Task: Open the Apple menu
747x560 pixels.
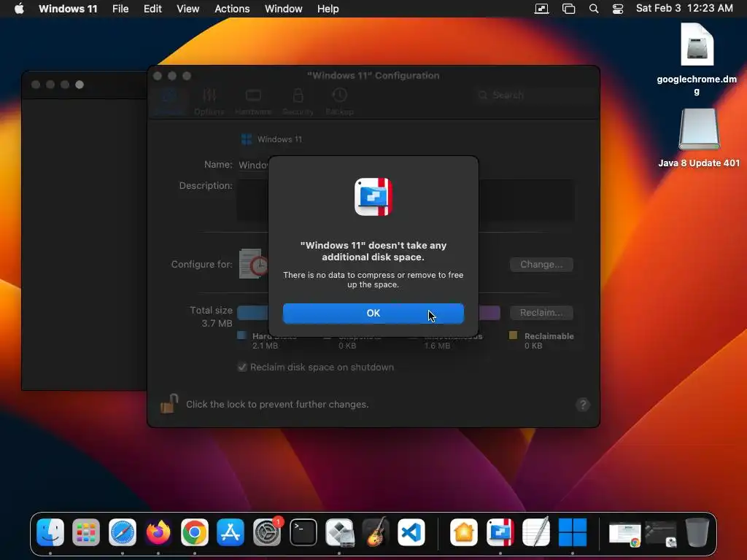Action: click(19, 9)
